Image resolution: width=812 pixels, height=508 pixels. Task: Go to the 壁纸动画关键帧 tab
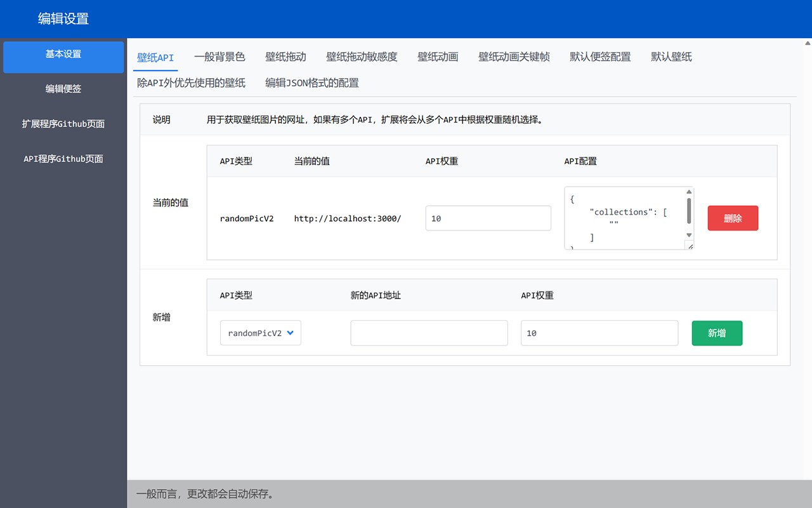click(514, 57)
